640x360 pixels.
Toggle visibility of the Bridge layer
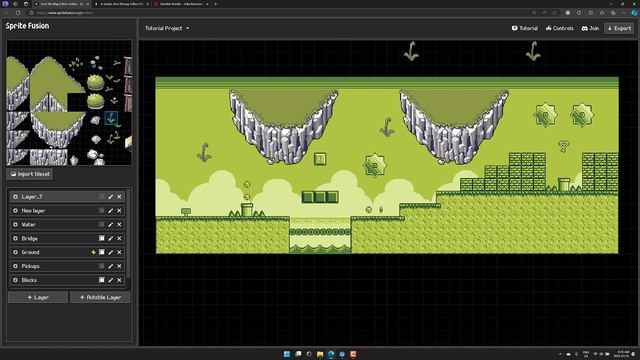(16, 238)
